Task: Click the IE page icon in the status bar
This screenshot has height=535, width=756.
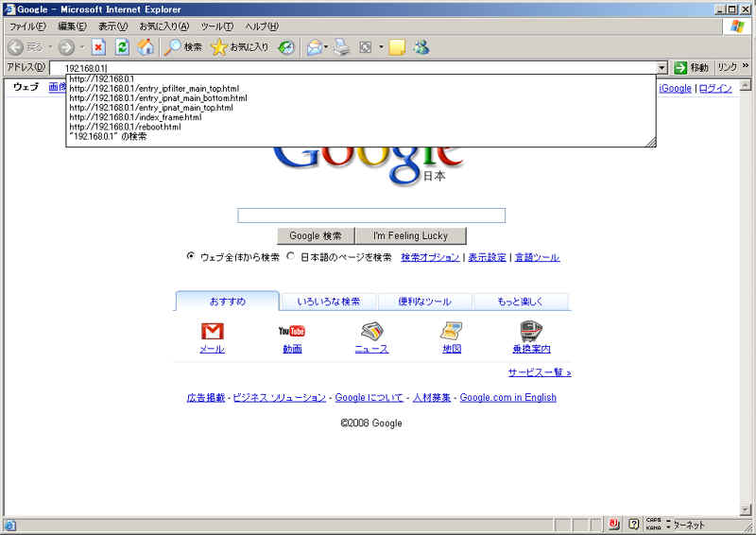Action: click(x=10, y=526)
